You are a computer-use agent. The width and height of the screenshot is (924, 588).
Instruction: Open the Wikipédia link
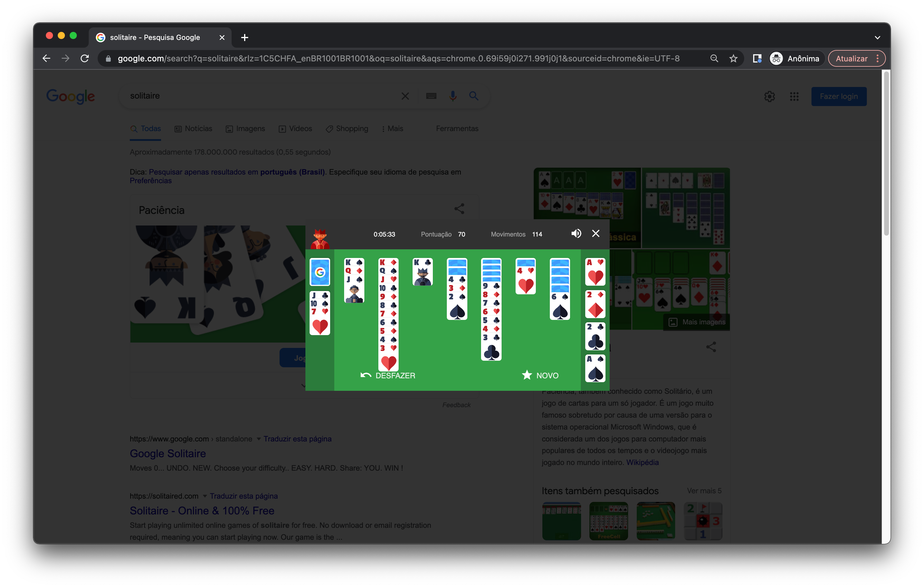tap(642, 462)
